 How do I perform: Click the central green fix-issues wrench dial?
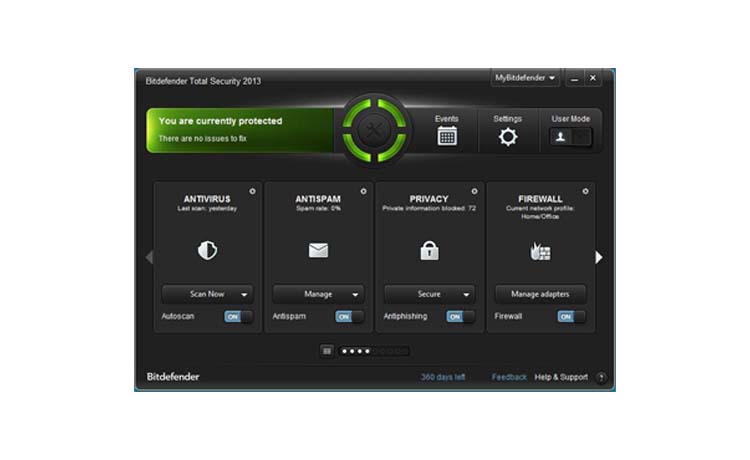[x=374, y=130]
